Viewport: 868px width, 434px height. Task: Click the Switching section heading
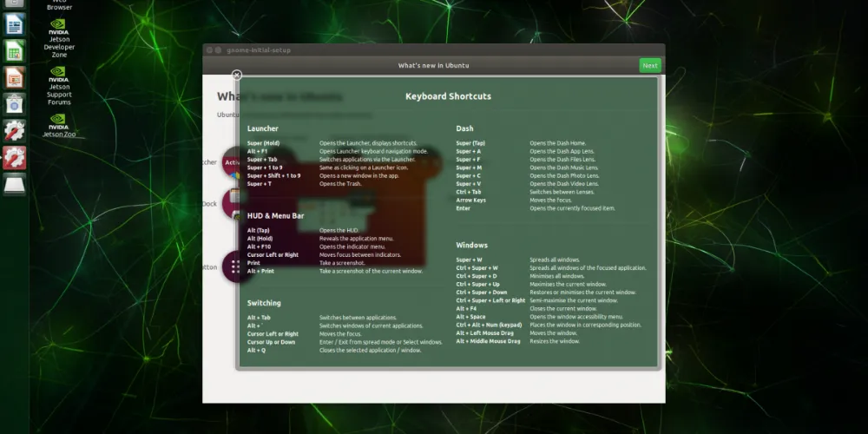coord(264,303)
